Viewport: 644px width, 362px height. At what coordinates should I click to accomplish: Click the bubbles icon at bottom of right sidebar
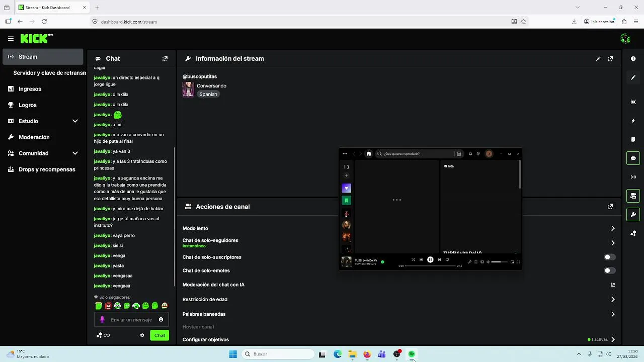coord(633,233)
